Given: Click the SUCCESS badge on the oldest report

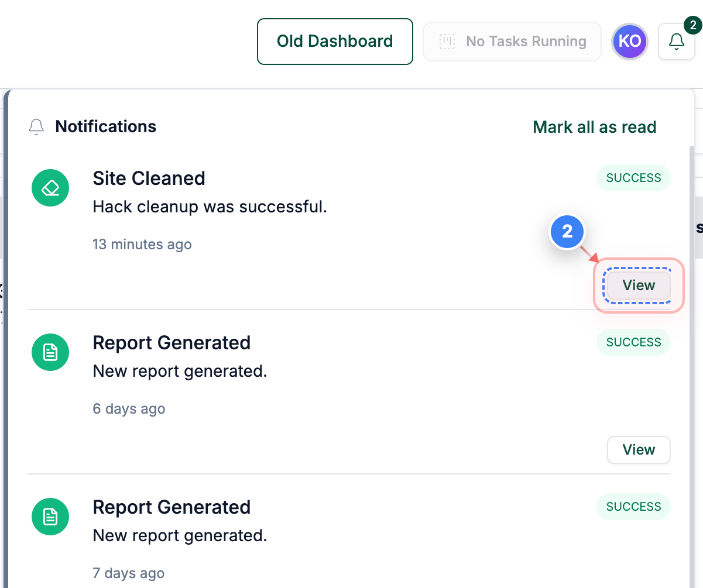Looking at the screenshot, I should pyautogui.click(x=633, y=507).
